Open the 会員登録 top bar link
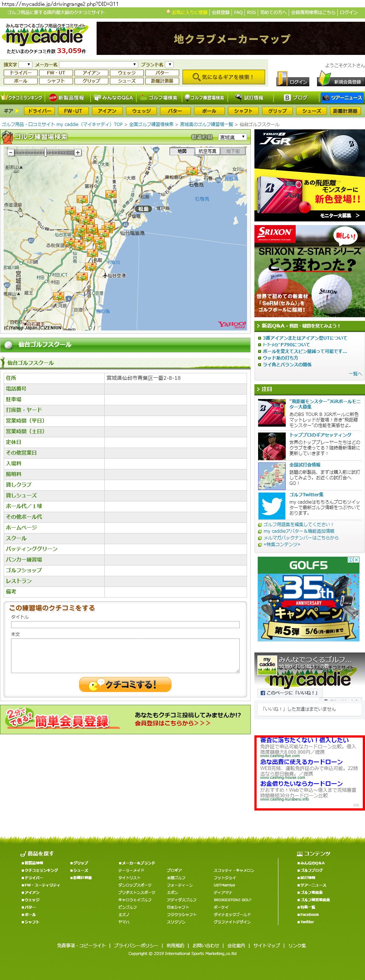This screenshot has height=980, width=365. tap(221, 12)
